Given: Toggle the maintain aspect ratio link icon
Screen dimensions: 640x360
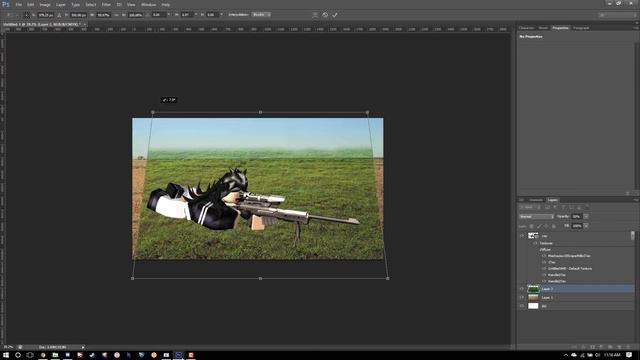Looking at the screenshot, I should pyautogui.click(x=116, y=15).
